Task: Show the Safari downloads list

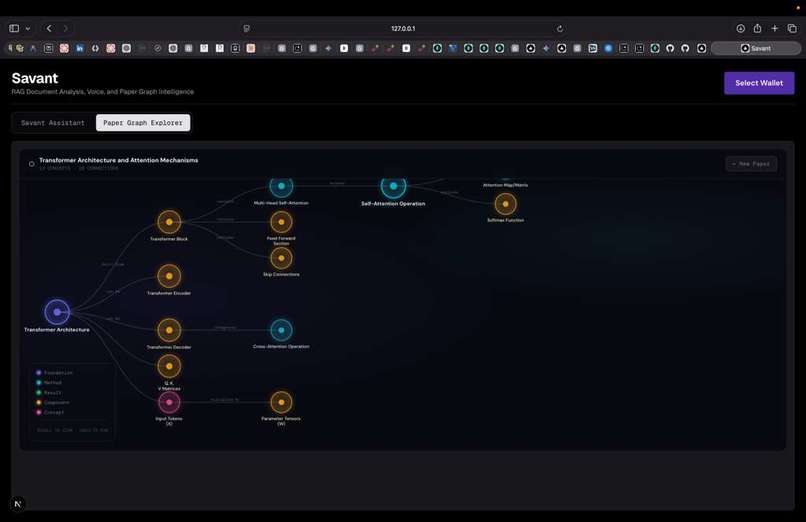Action: 740,28
